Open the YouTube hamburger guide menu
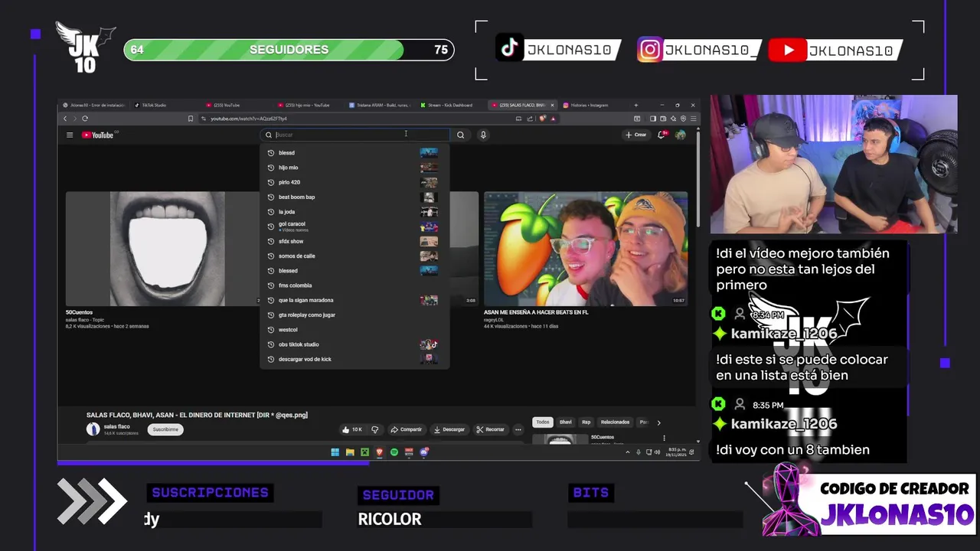Viewport: 980px width, 551px height. (x=70, y=135)
